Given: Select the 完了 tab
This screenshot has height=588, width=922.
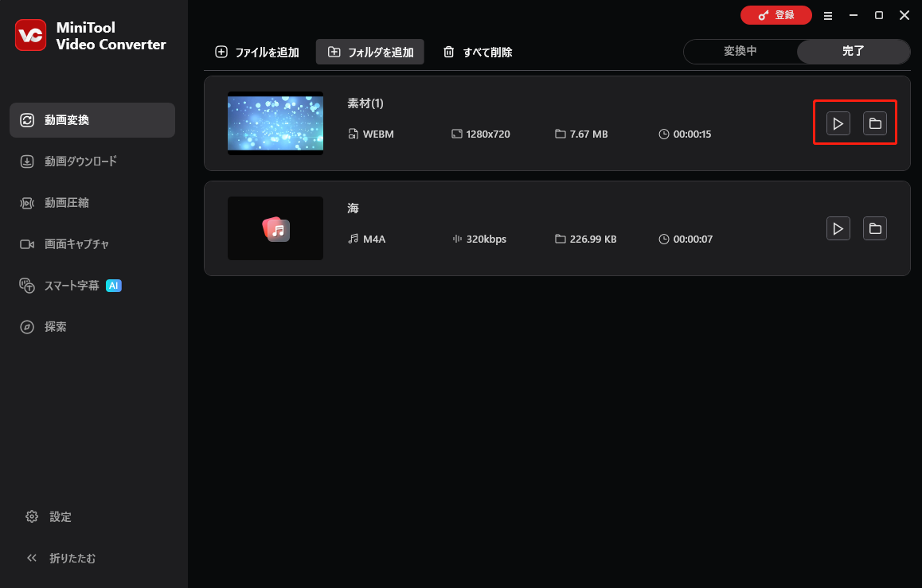Looking at the screenshot, I should coord(853,51).
